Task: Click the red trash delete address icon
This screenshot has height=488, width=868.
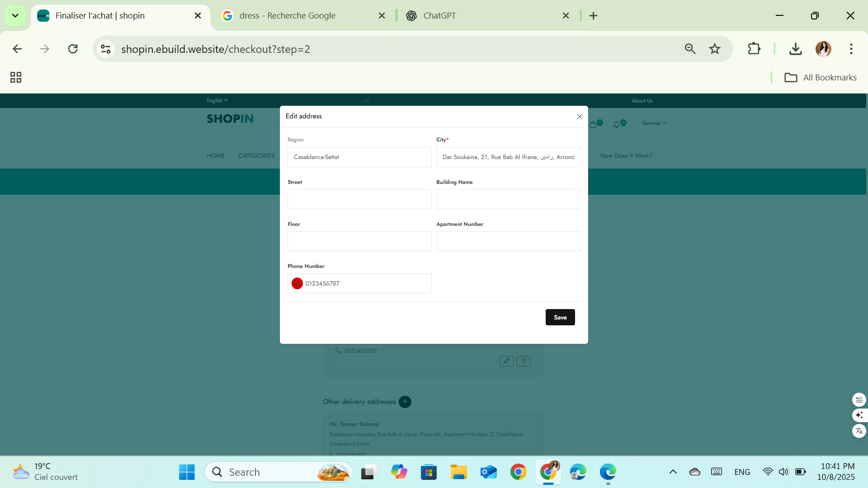Action: point(524,361)
